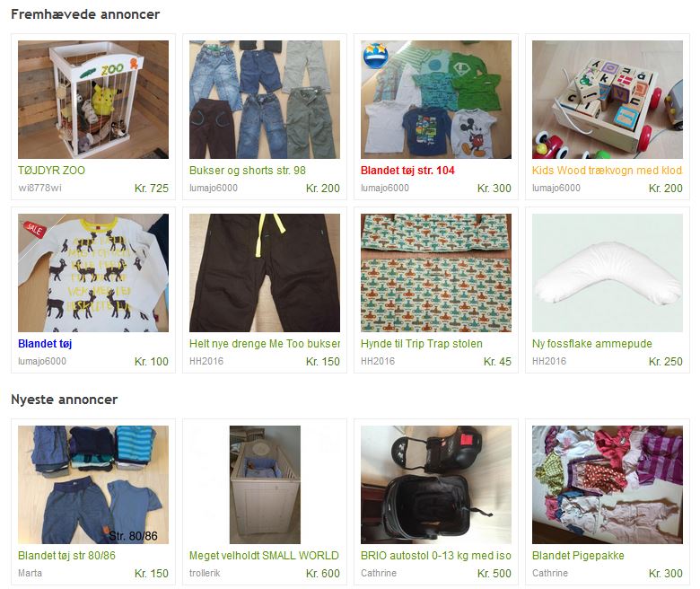Image resolution: width=700 pixels, height=589 pixels.
Task: Open the red Blandet tøj str. 104 title
Action: tap(407, 170)
